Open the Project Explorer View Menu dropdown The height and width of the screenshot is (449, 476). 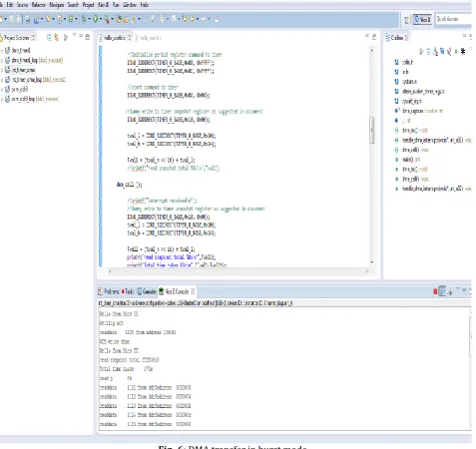click(74, 36)
